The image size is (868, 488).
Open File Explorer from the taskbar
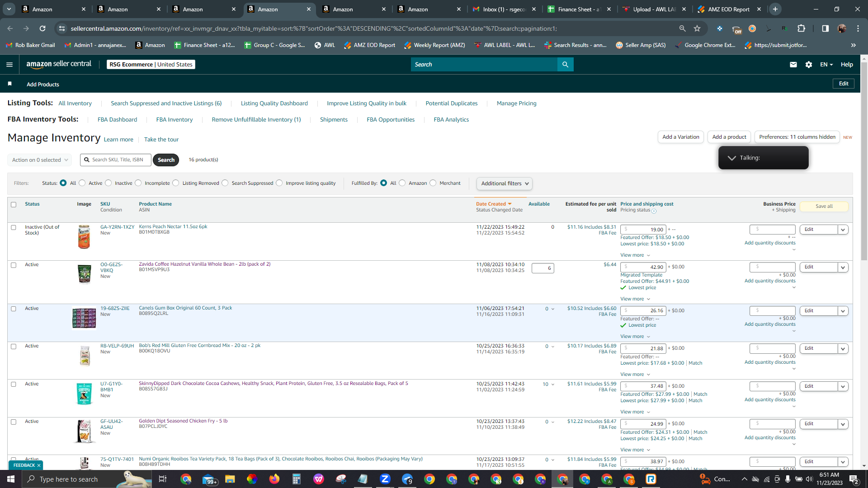pyautogui.click(x=230, y=479)
